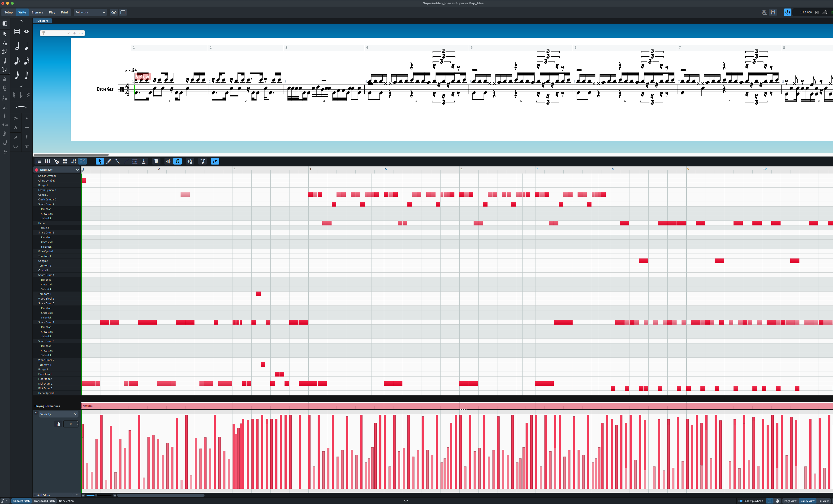Click the drum pads grid icon
833x504 pixels.
coord(65,161)
